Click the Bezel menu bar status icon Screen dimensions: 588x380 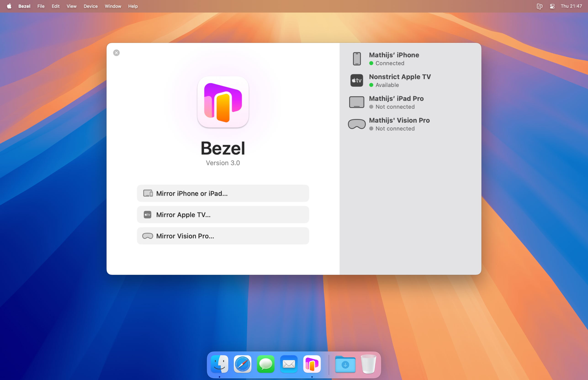pos(539,6)
